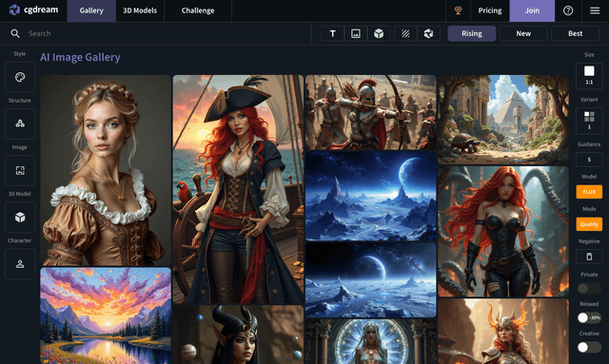This screenshot has height=364, width=609.
Task: Open the Size 1:1 selector
Action: [589, 76]
